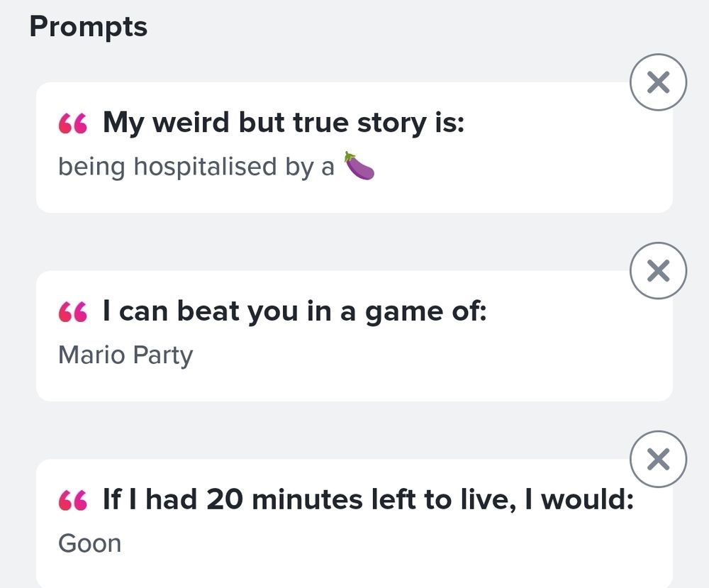Viewport: 709px width, 588px height.
Task: Select the 'I can beat you in a game of:' heading
Action: [x=295, y=311]
